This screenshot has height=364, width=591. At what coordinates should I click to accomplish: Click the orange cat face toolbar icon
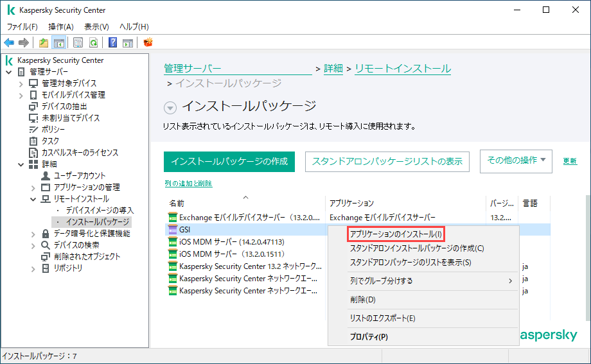(x=148, y=42)
